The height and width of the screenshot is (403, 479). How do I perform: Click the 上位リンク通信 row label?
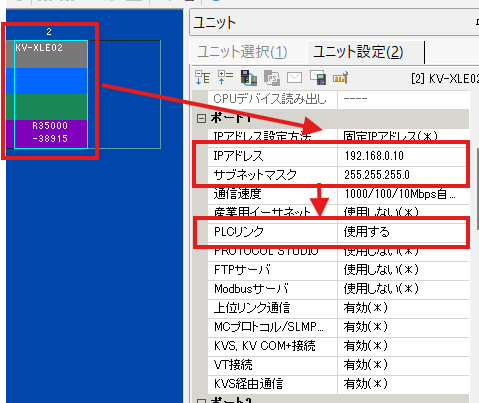click(252, 307)
